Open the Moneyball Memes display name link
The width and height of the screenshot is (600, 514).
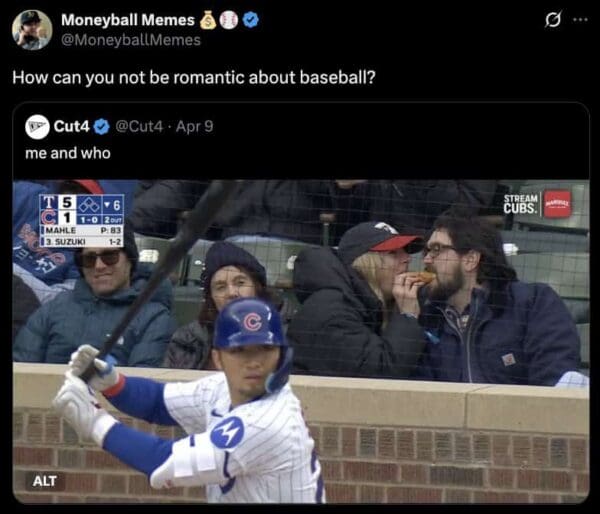pos(128,20)
